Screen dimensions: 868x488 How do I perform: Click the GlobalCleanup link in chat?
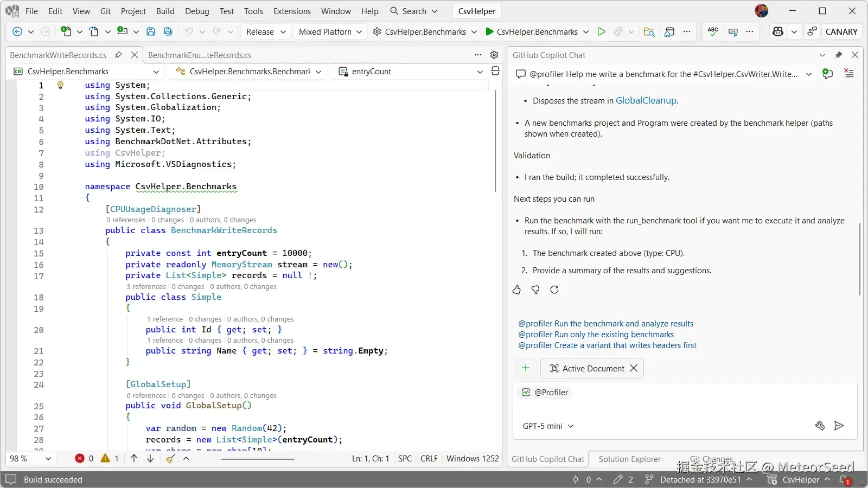tap(646, 100)
